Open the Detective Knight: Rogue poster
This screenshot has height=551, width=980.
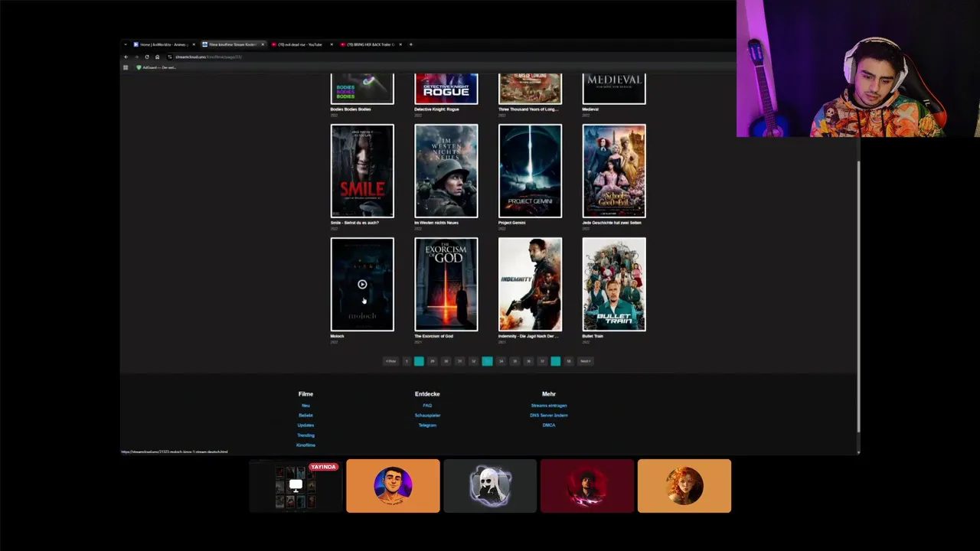[x=446, y=89]
